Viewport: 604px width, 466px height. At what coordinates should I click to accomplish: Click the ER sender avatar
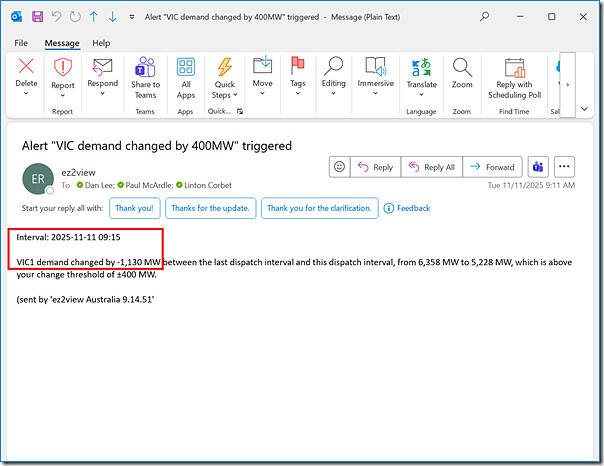click(x=38, y=179)
